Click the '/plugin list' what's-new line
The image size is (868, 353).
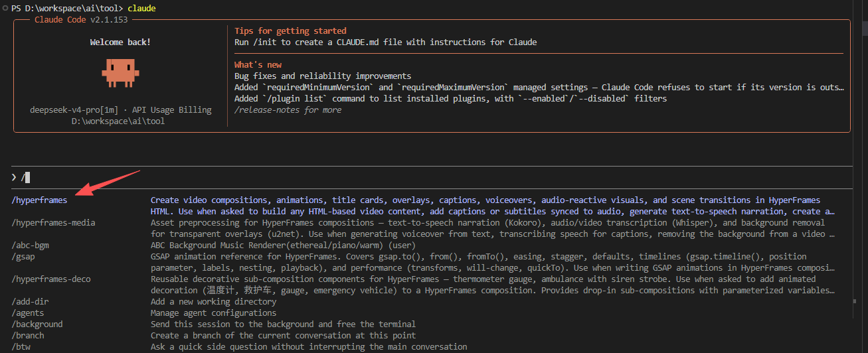click(450, 98)
